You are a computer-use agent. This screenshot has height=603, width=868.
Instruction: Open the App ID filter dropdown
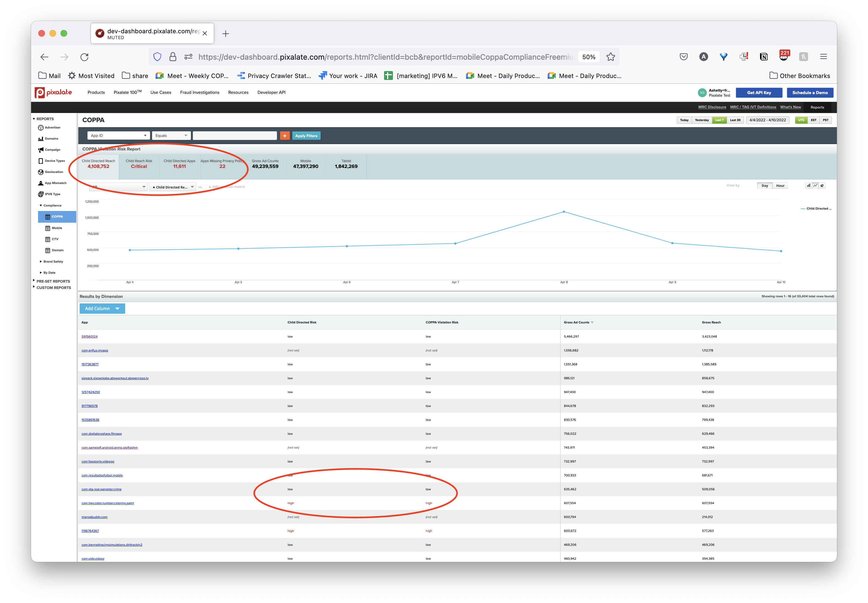(118, 136)
